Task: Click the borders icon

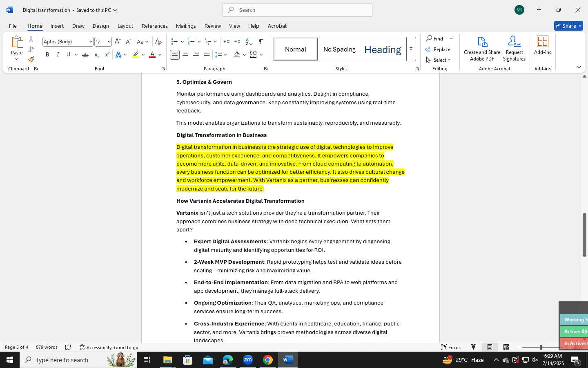Action: click(254, 55)
